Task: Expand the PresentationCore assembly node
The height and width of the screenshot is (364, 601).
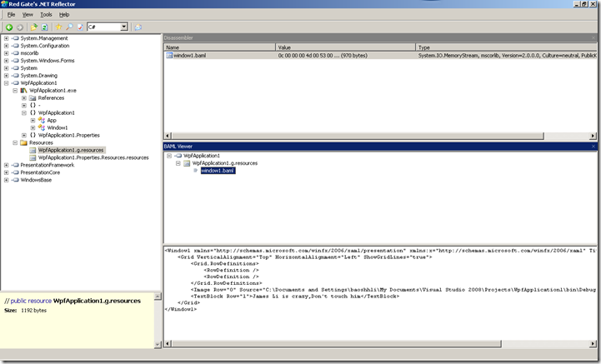Action: pos(6,172)
